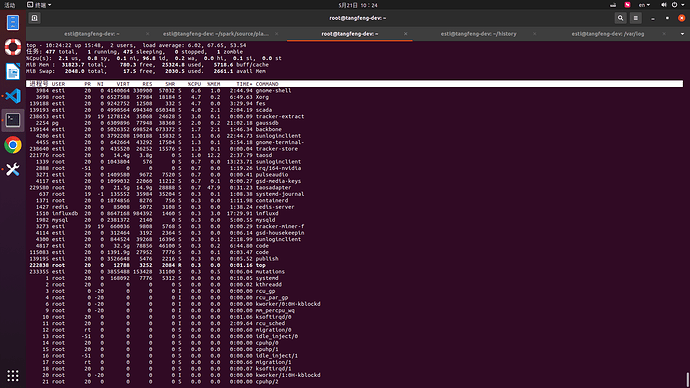The height and width of the screenshot is (388, 690).
Task: Close the ~/history tab
Action: tap(534, 34)
